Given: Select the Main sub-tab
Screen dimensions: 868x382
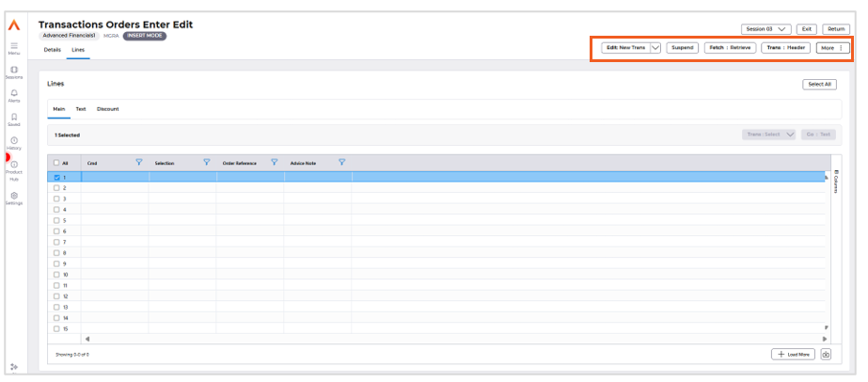Looking at the screenshot, I should coord(58,109).
